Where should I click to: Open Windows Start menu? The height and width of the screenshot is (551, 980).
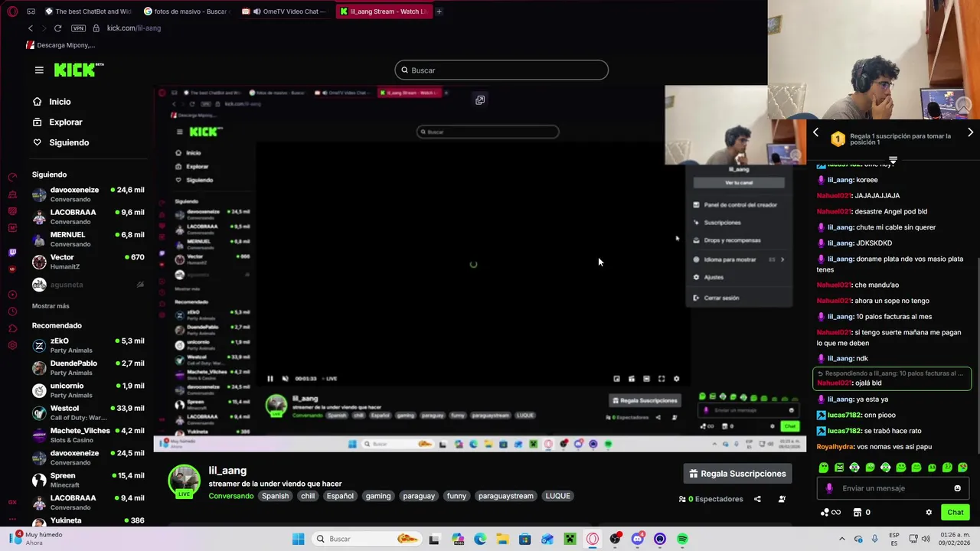click(x=298, y=539)
